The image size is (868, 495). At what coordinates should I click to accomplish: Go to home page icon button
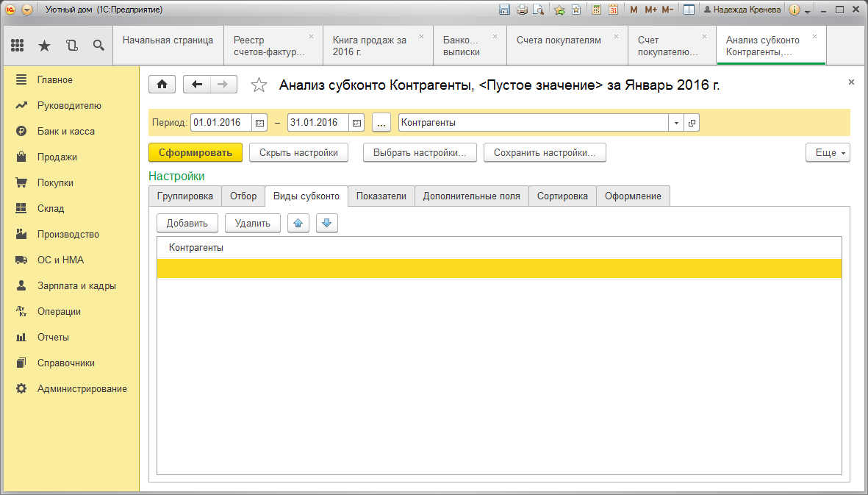tap(162, 85)
